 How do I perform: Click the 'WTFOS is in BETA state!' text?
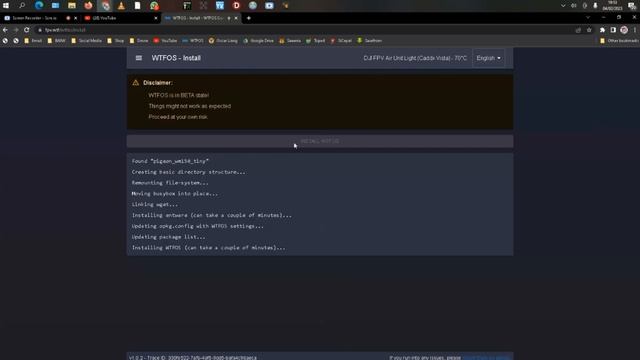[178, 95]
